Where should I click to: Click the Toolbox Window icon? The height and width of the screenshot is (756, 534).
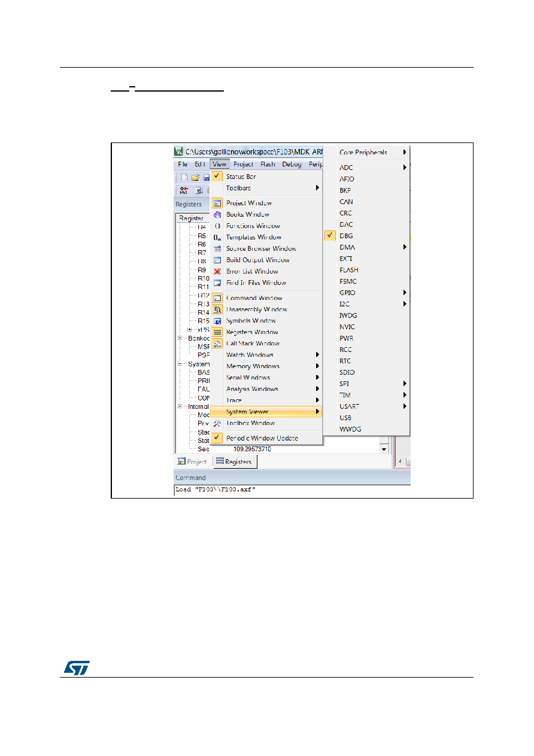click(x=218, y=423)
